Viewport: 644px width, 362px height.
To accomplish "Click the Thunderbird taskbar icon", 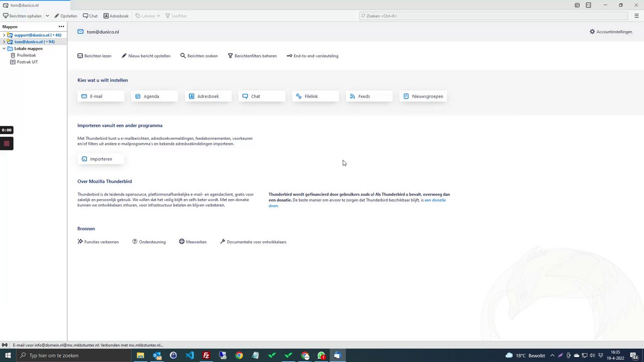I will (337, 355).
